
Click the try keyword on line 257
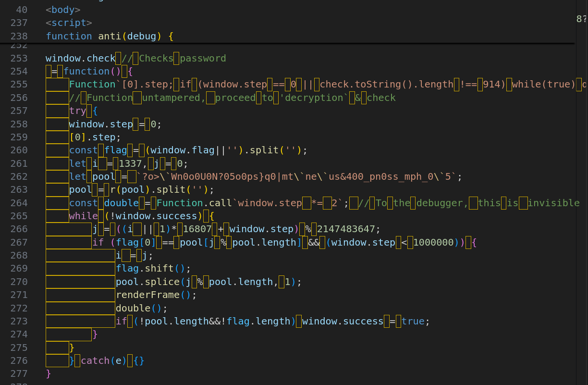tap(78, 111)
